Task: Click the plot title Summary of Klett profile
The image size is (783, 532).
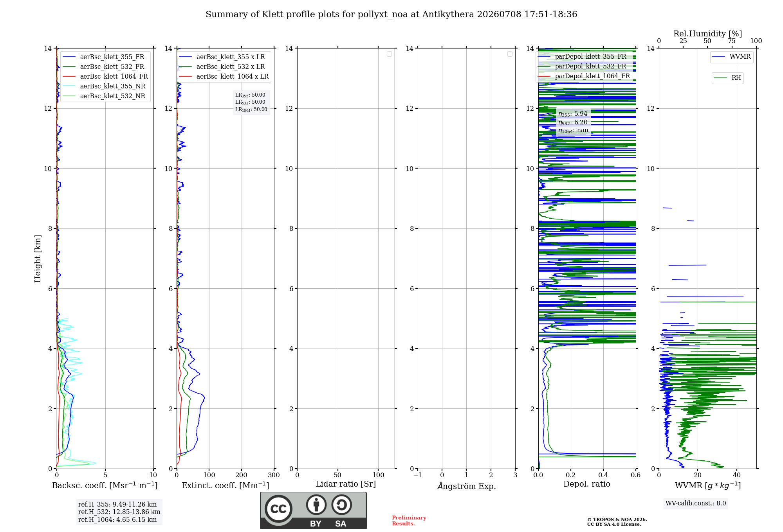Action: [x=391, y=14]
